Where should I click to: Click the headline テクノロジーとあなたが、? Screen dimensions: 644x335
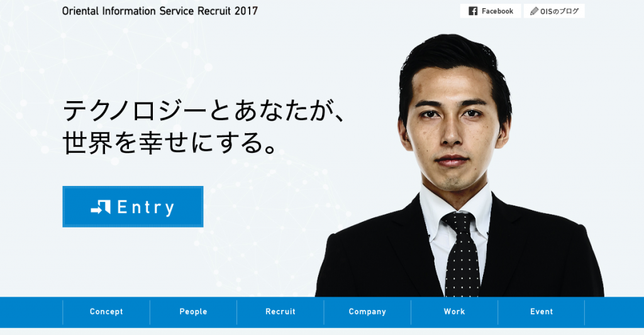(x=204, y=110)
